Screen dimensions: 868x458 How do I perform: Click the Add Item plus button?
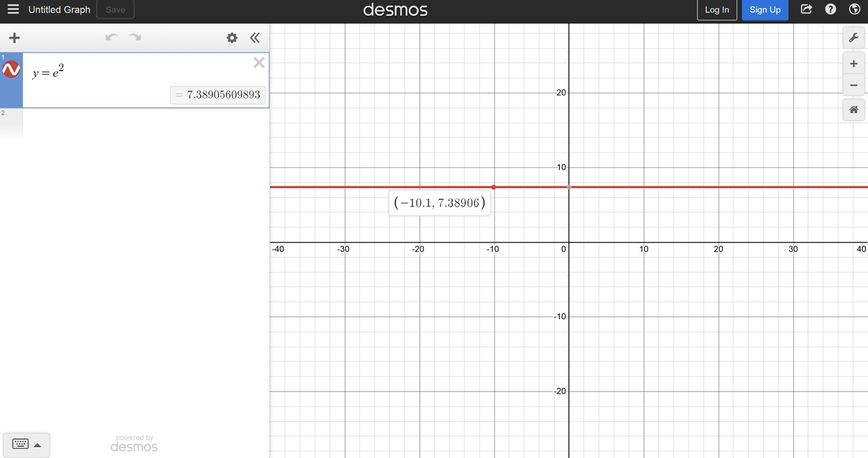(x=14, y=38)
